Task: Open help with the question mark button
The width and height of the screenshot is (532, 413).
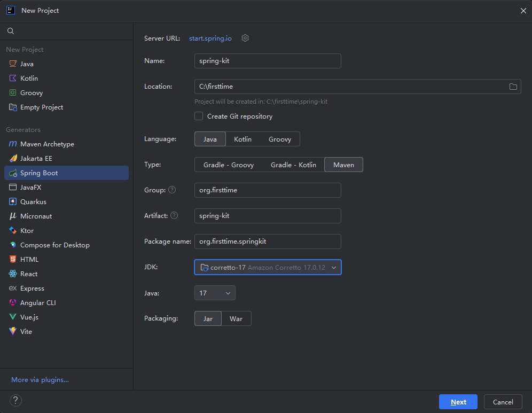Action: pos(15,400)
